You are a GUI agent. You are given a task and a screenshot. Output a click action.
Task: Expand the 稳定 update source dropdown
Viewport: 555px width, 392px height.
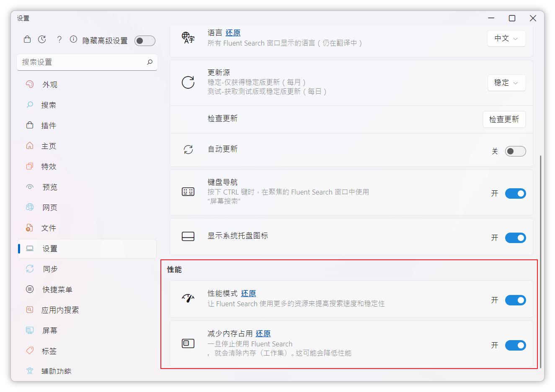tap(506, 83)
